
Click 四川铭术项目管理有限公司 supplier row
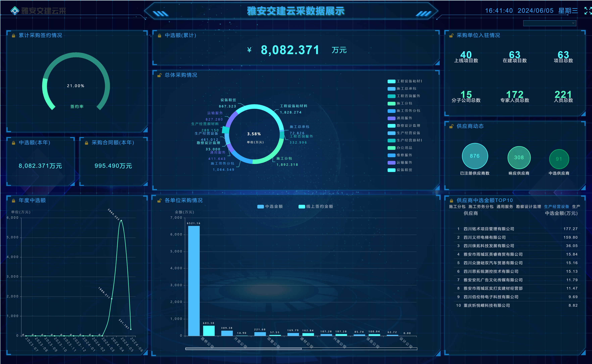[489, 229]
